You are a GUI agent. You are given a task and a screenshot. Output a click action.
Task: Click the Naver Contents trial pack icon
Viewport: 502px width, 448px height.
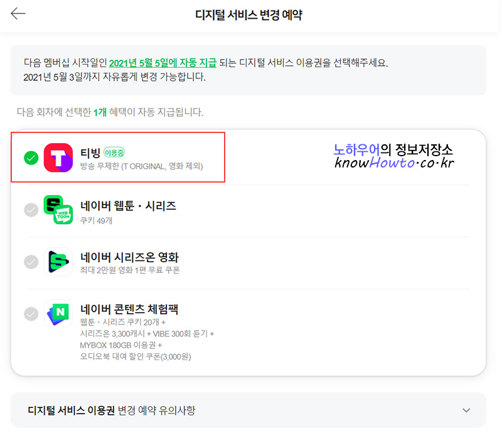(x=58, y=314)
